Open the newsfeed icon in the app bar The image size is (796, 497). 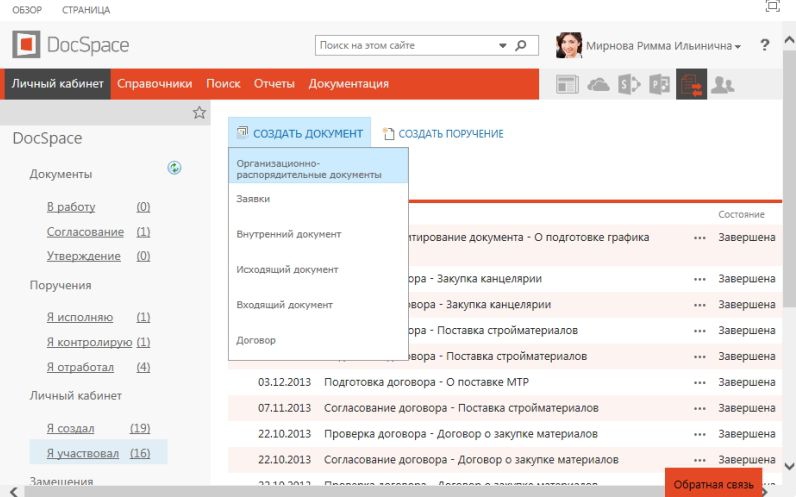click(x=567, y=84)
